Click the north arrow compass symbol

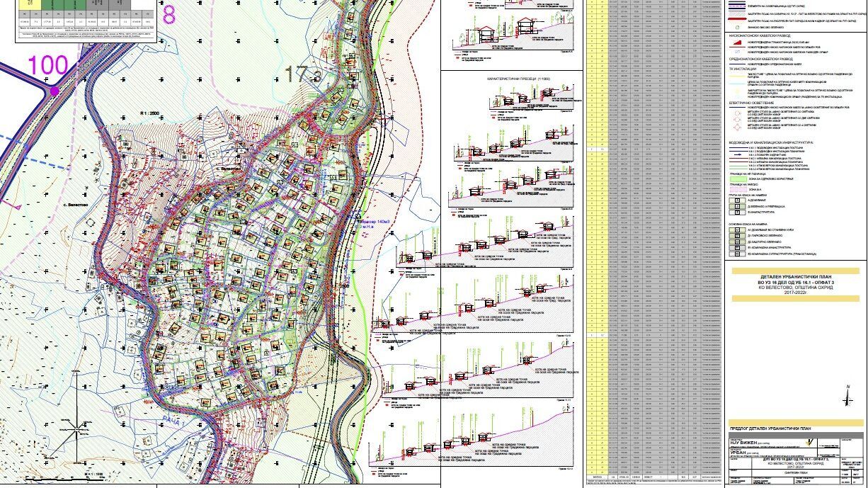click(x=847, y=395)
